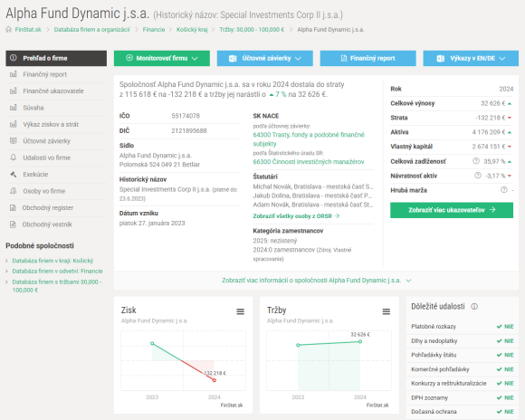This screenshot has width=525, height=420.
Task: Click the IČO value 55174078
Action: [186, 116]
